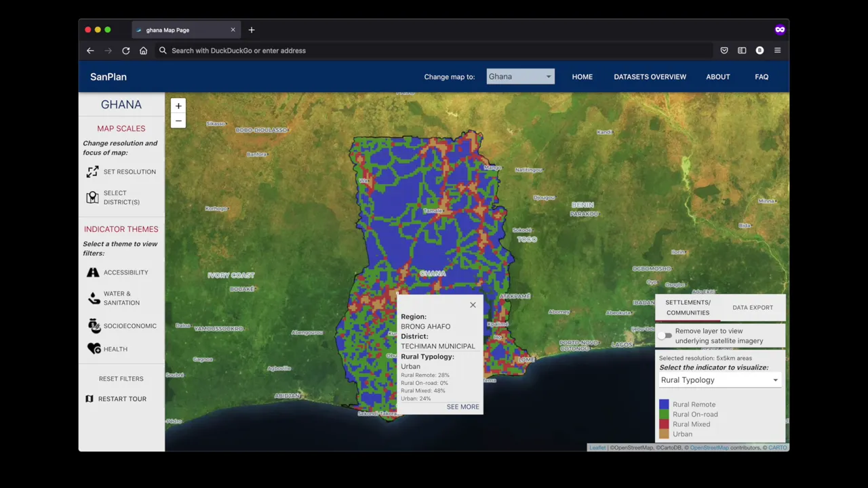Click the browser address search field
This screenshot has height=488, width=868.
click(434, 50)
